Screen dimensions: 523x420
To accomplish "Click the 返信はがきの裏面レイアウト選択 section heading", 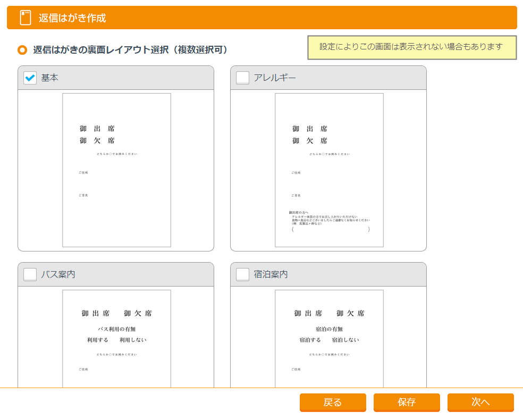I will [130, 50].
